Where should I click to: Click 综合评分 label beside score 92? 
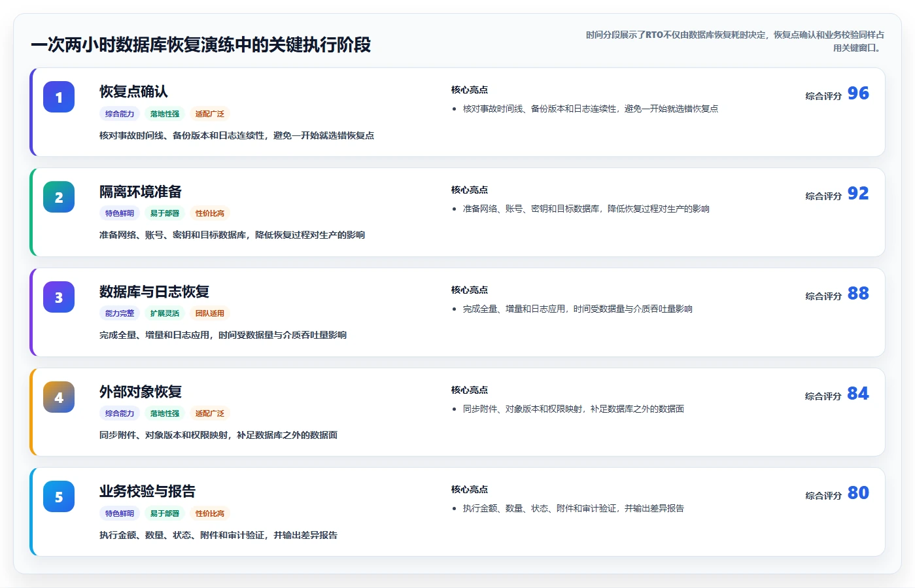[x=823, y=196]
